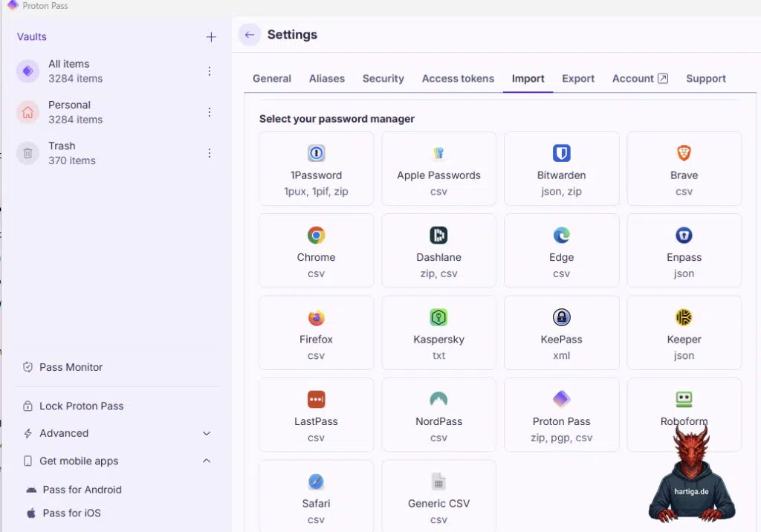761x532 pixels.
Task: Select the Brave lion icon
Action: click(684, 153)
